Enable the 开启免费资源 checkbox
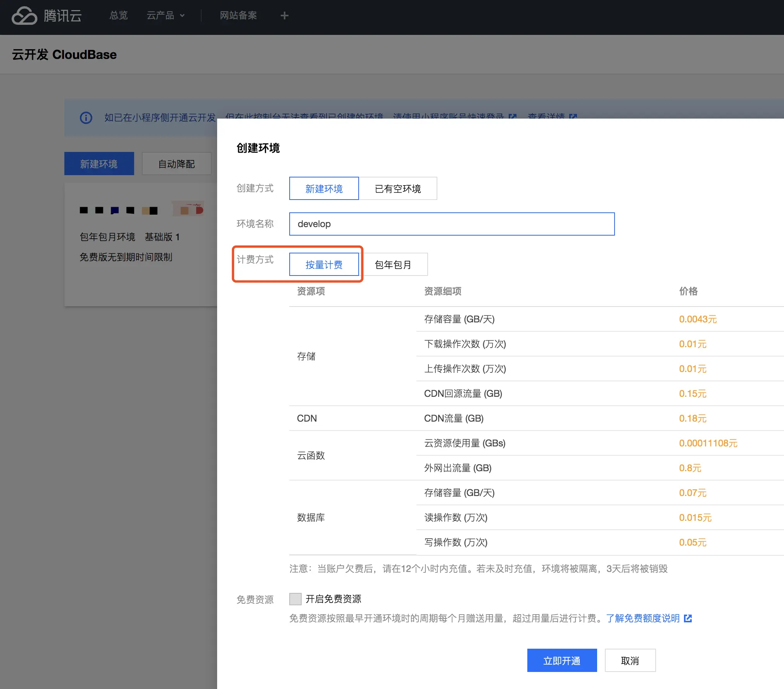 coord(295,599)
